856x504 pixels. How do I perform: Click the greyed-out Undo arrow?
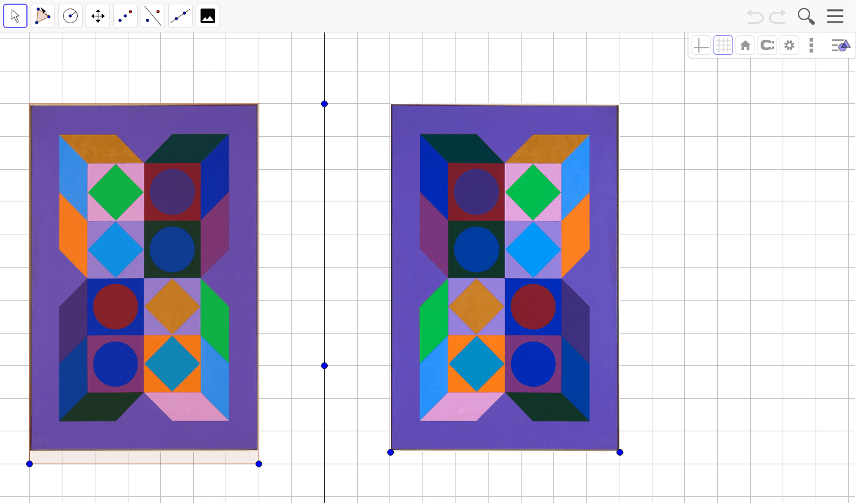(x=756, y=16)
